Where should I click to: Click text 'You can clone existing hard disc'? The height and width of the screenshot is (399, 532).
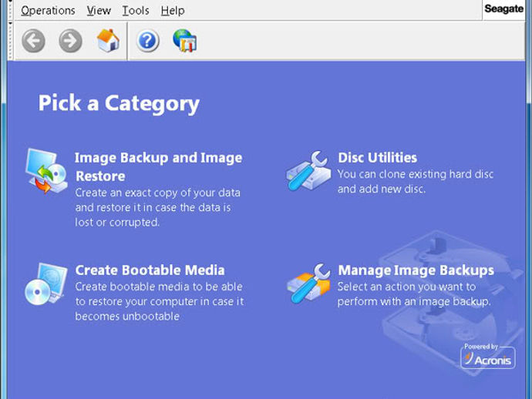click(416, 174)
